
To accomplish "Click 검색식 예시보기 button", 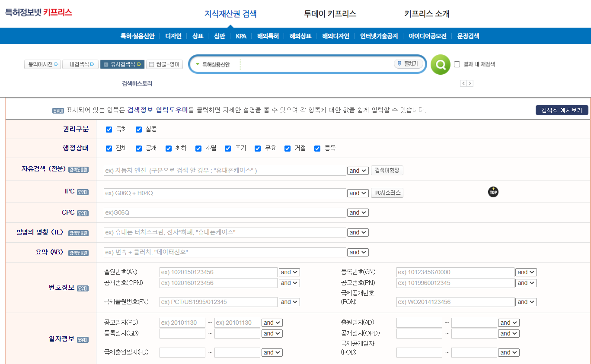I will pyautogui.click(x=562, y=110).
